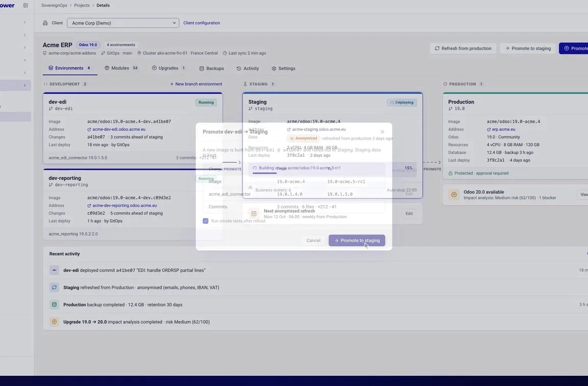
Task: Click the lock icon beside Protected · approval required
Action: point(450,173)
